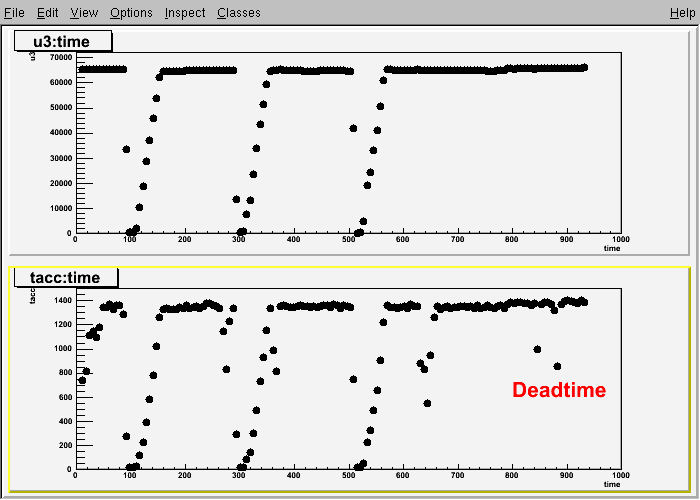Click the 700 x-axis label in tacc plot

pyautogui.click(x=458, y=475)
